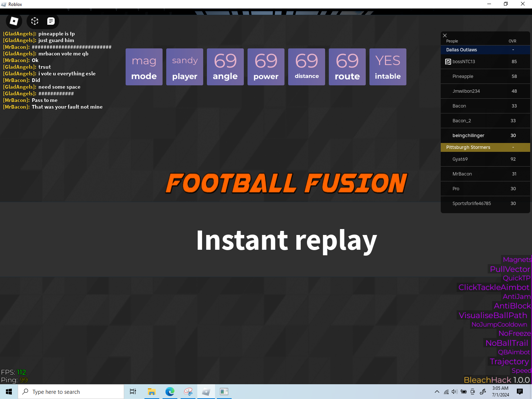Open the network status tray icon
The width and height of the screenshot is (532, 399).
coord(446,392)
